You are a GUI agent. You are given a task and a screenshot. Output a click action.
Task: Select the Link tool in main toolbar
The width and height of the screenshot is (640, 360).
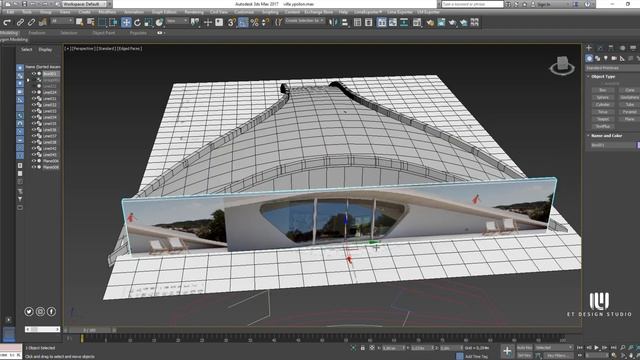click(20, 22)
